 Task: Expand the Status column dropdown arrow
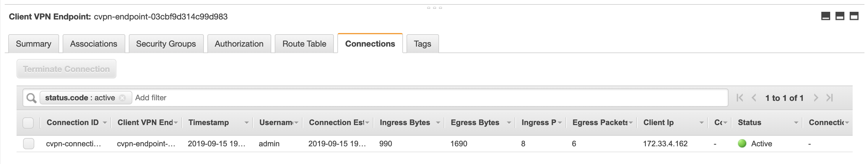coord(796,123)
